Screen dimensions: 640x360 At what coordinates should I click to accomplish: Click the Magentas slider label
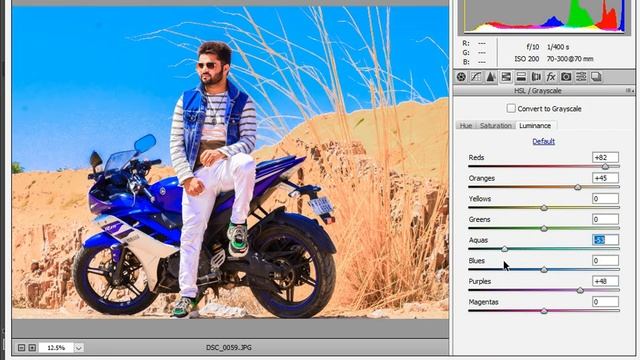[483, 302]
